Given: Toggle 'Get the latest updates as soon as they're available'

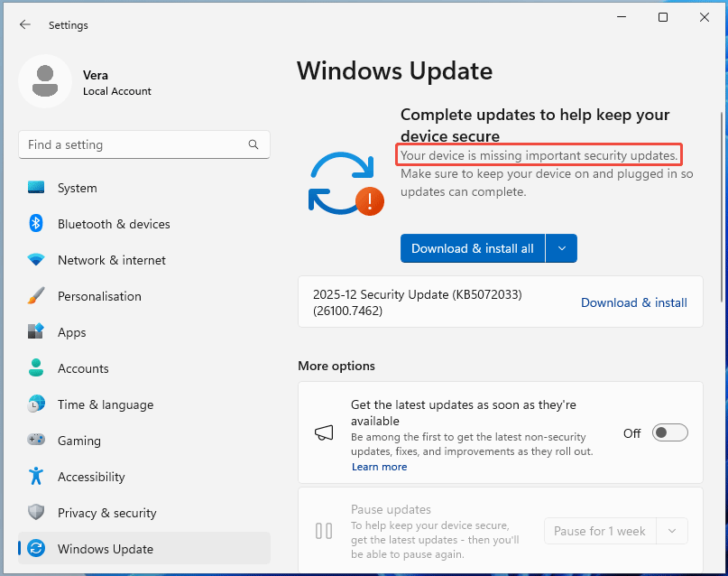Looking at the screenshot, I should point(669,432).
